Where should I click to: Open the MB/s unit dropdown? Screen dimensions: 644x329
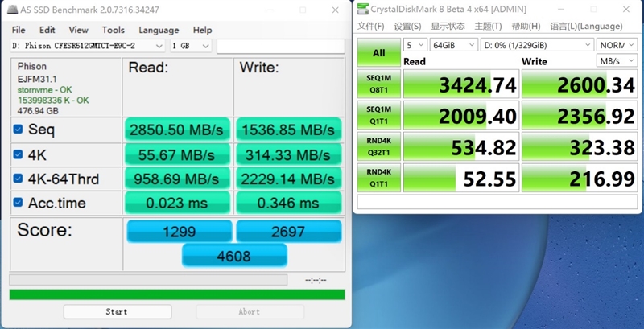pos(617,61)
